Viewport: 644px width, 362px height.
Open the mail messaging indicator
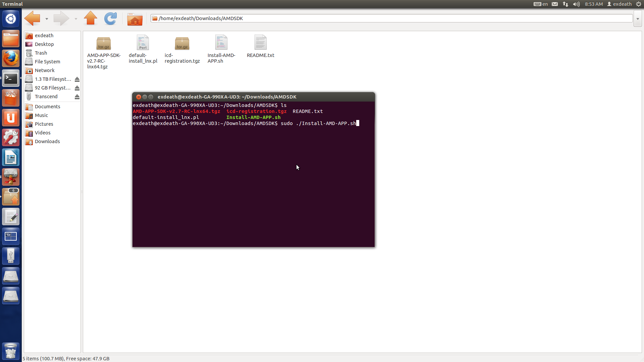(x=555, y=4)
